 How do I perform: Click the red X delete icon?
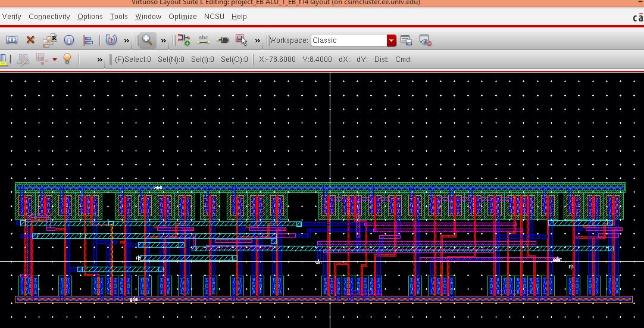click(30, 40)
